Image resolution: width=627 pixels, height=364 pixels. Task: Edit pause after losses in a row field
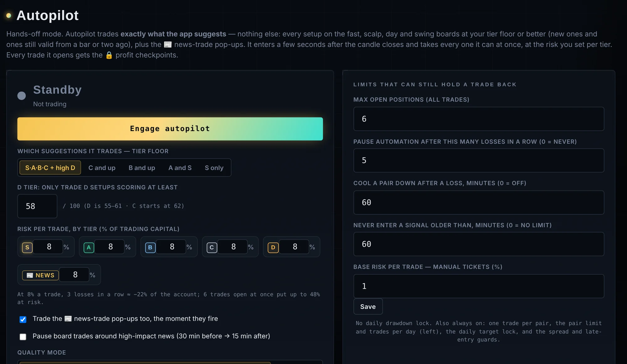point(479,160)
